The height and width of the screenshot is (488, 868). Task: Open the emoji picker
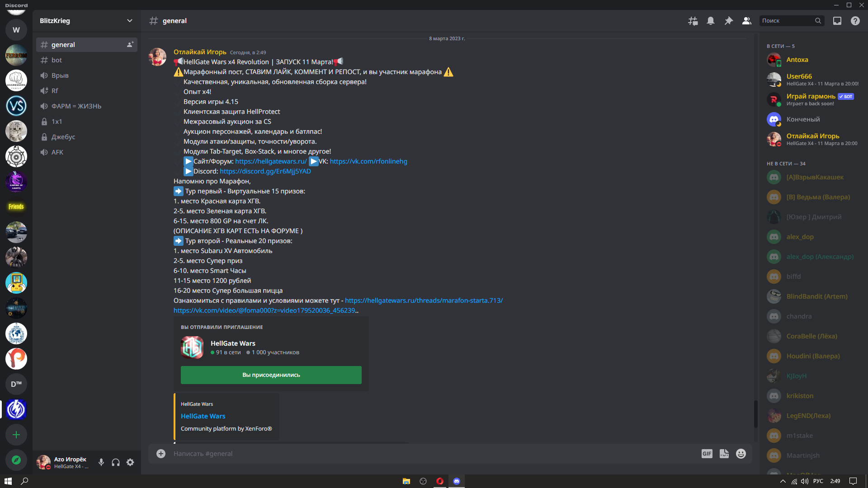[741, 454]
